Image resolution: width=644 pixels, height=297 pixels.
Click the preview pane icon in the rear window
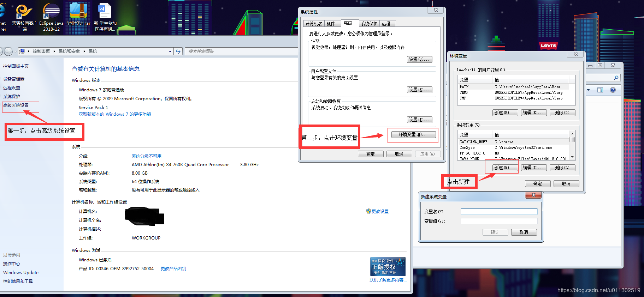(600, 90)
